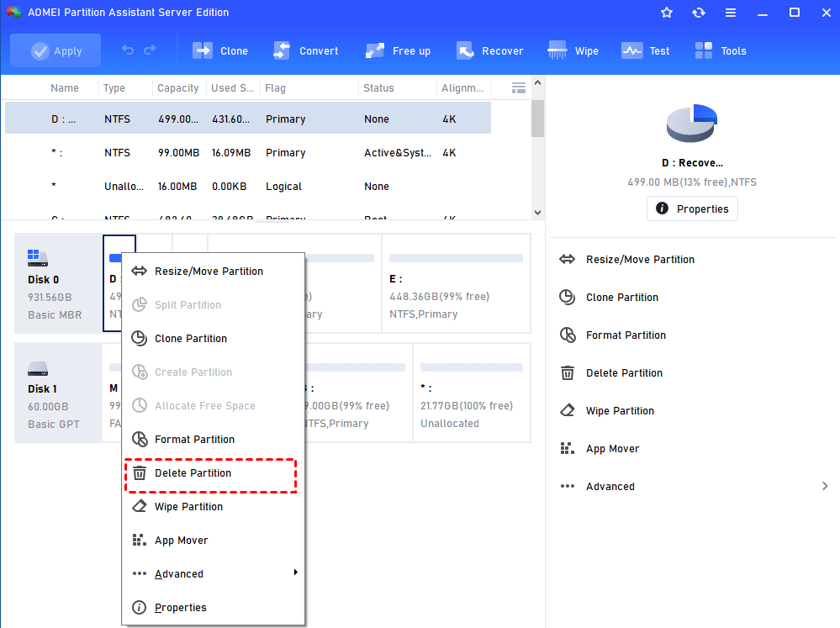Image resolution: width=840 pixels, height=628 pixels.
Task: Click the Type column header
Action: [114, 88]
